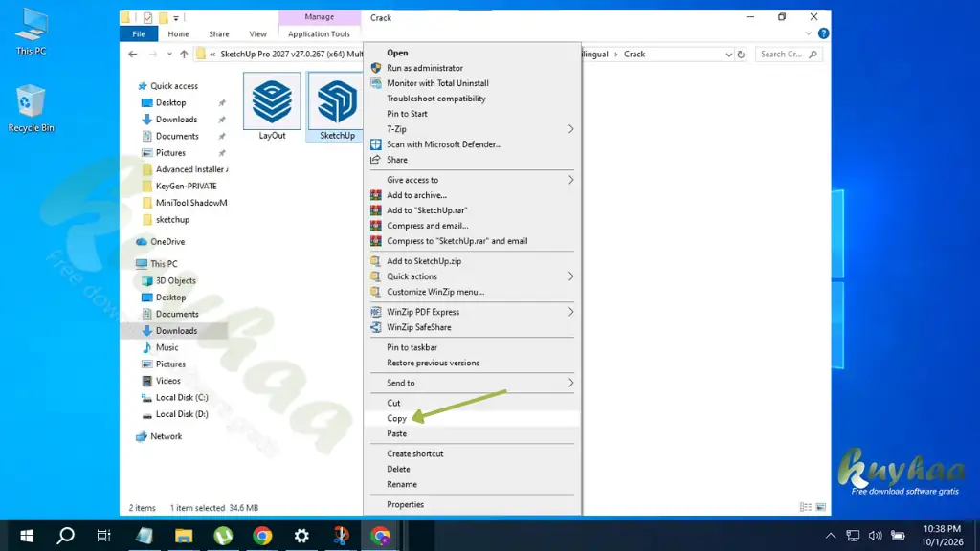Expand the ribbon with the chevron
Image resolution: width=980 pixels, height=551 pixels.
pyautogui.click(x=808, y=33)
